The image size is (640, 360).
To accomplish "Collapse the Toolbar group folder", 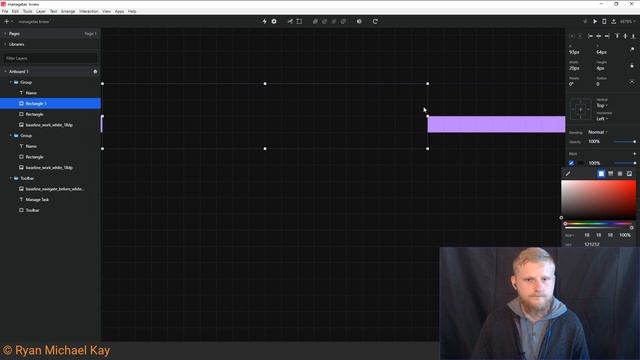I will click(11, 178).
